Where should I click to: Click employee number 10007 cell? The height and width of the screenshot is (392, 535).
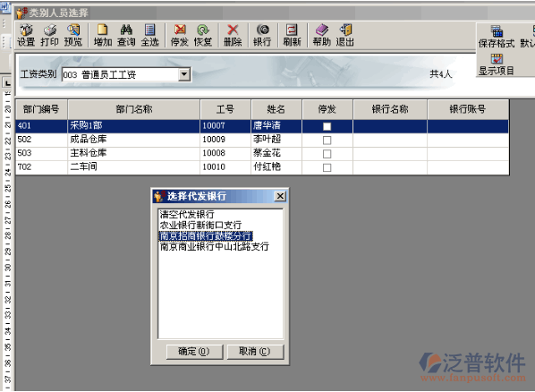click(225, 126)
